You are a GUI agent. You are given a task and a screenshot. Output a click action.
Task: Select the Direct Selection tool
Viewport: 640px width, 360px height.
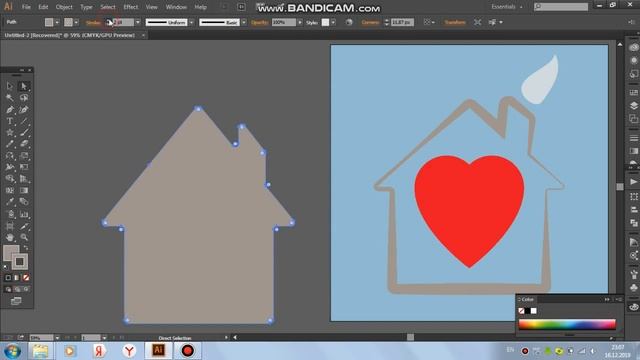tap(24, 86)
